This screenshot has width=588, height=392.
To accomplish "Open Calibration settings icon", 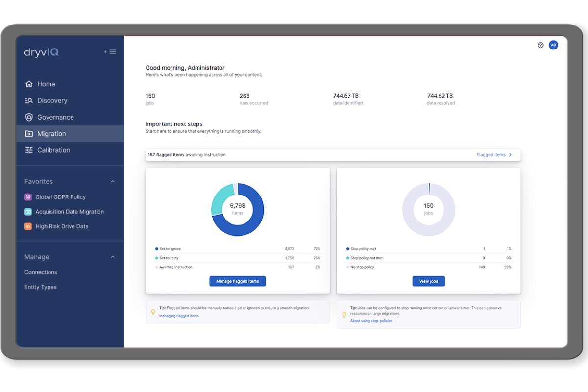I will [29, 150].
